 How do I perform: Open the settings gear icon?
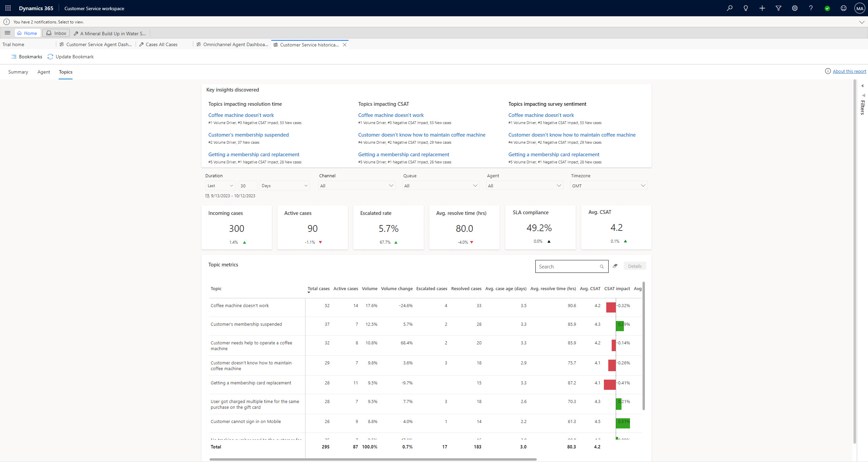[794, 8]
